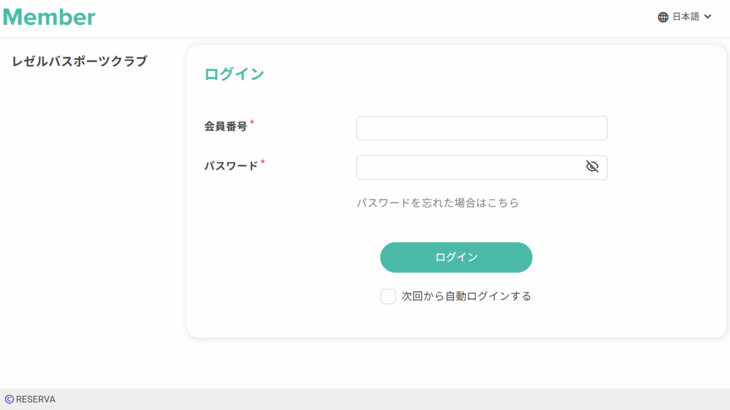This screenshot has height=410, width=730.
Task: Open パスワードを忘れた場合はこちら link
Action: click(438, 203)
